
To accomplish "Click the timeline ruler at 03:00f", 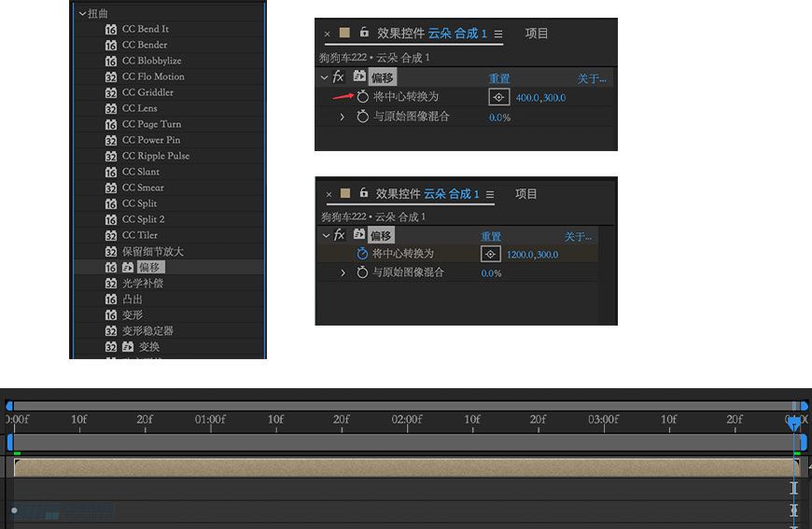I will [x=603, y=420].
